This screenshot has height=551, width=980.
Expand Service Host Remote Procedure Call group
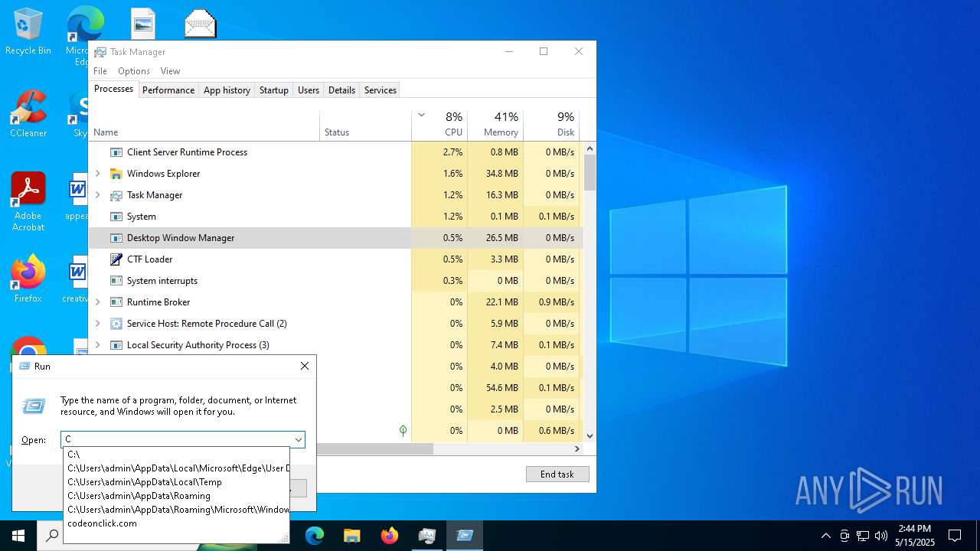click(98, 324)
